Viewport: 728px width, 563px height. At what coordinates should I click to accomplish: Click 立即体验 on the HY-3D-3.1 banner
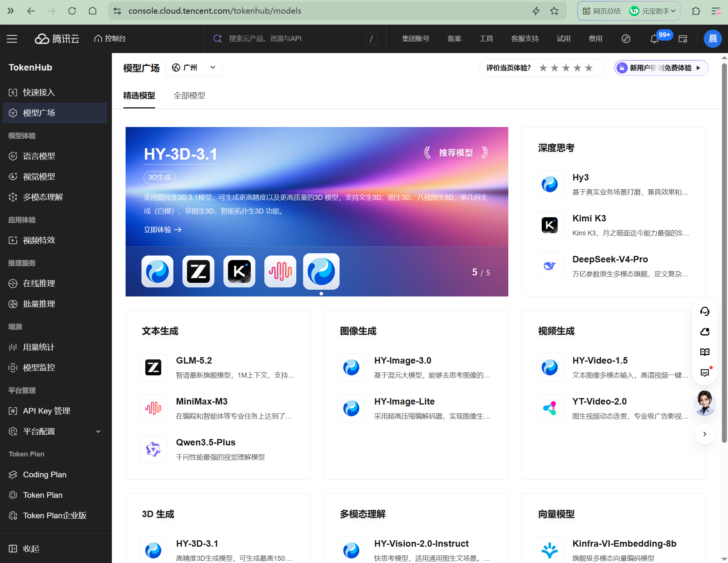[x=162, y=230]
